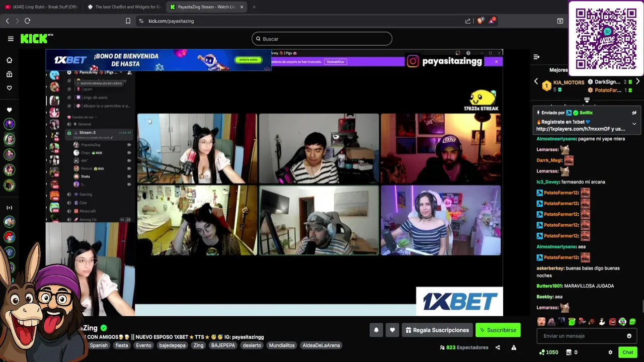
Task: Open chat settings gear
Action: coord(610,352)
